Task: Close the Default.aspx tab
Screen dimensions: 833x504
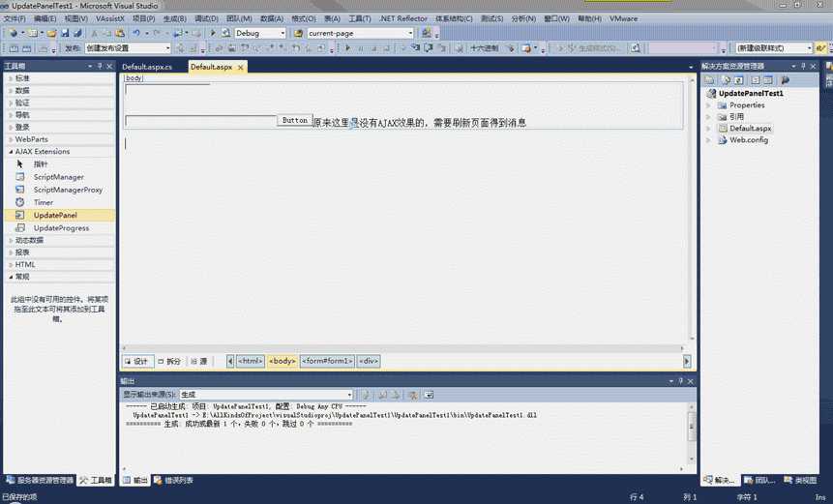Action: (241, 68)
